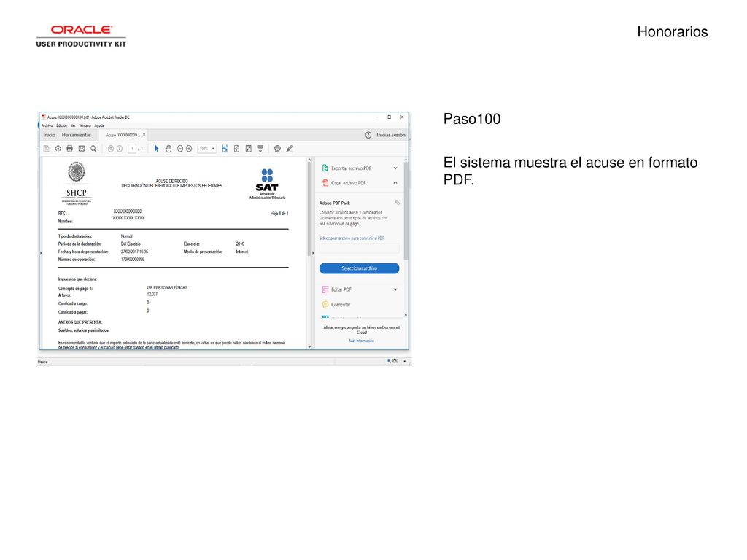Open the Ventana menu
The image size is (747, 560).
[x=85, y=125]
